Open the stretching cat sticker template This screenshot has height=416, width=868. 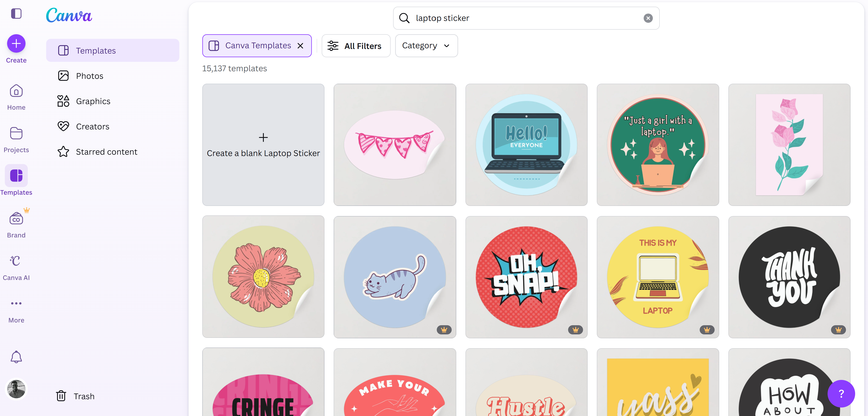point(395,277)
